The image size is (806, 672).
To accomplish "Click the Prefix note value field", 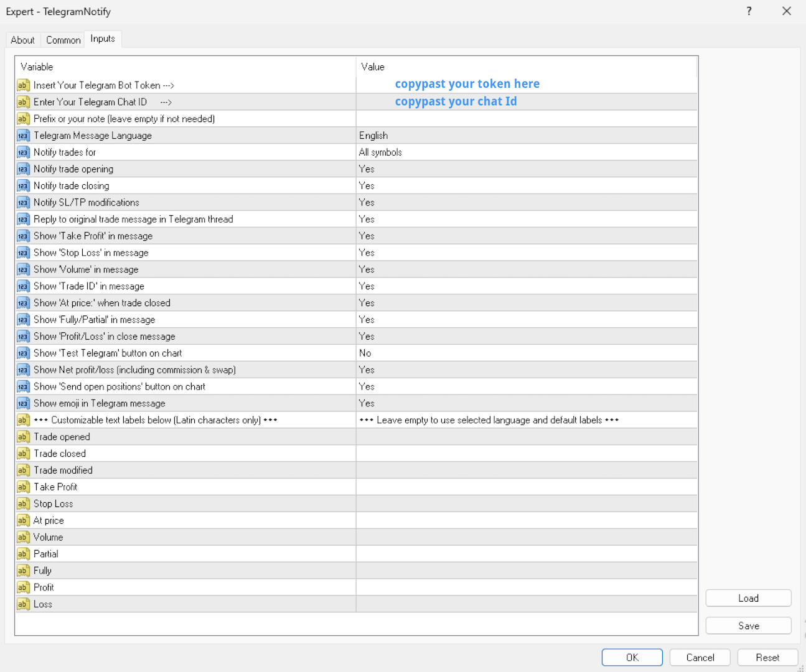I will [x=526, y=119].
